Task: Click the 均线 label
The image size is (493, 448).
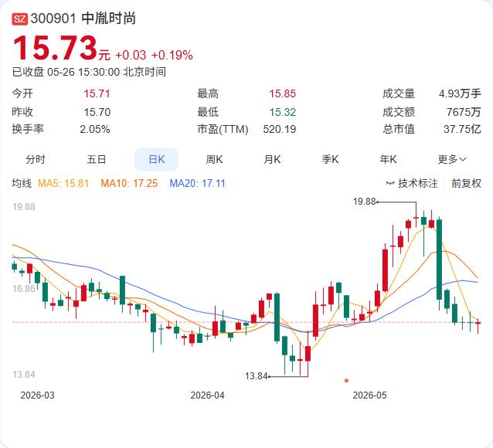Action: point(22,183)
